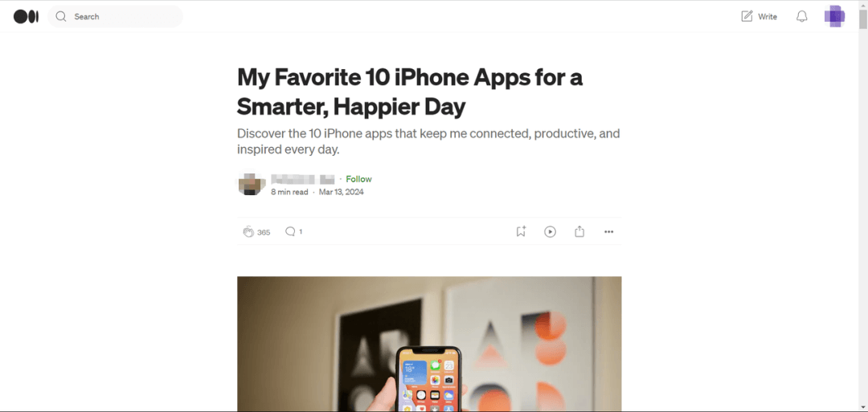Open the profile avatar menu

pyautogui.click(x=834, y=17)
